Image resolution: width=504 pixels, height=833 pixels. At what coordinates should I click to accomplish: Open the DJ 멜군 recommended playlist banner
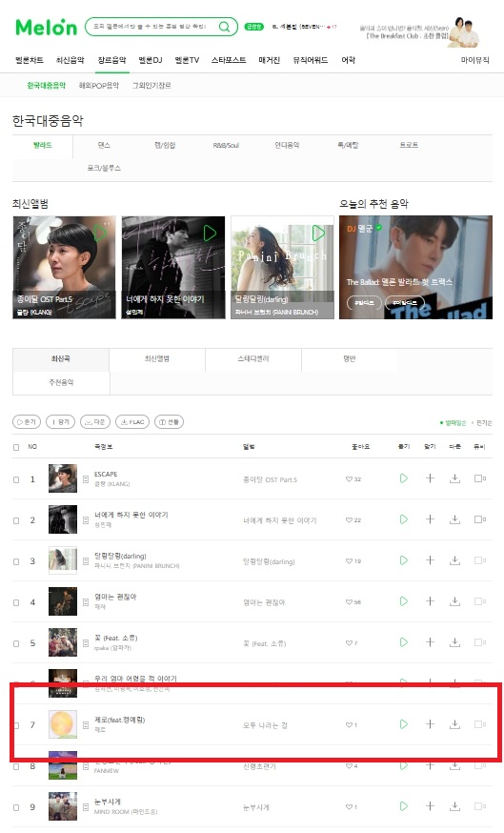pos(415,267)
